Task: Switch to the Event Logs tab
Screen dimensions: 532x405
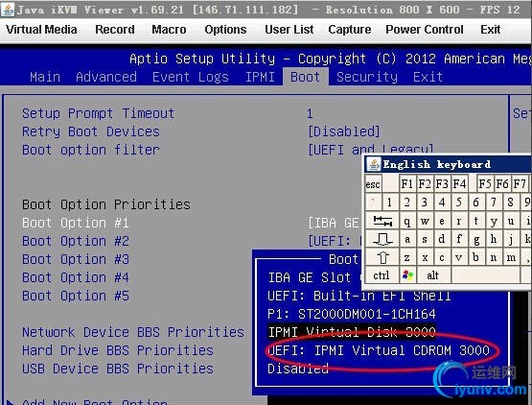Action: coord(191,77)
